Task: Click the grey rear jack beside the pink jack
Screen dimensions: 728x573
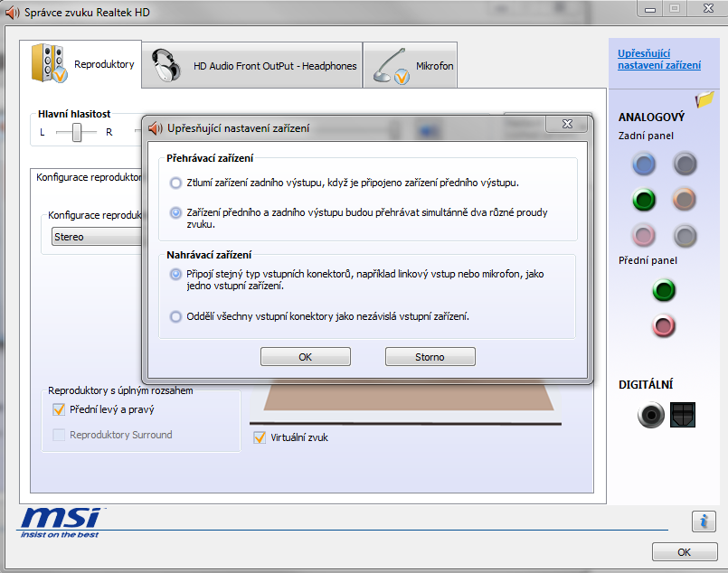Action: click(685, 236)
